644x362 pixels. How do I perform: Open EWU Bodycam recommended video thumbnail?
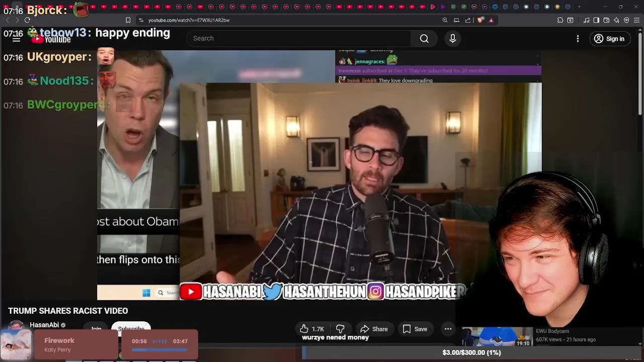[x=497, y=337]
